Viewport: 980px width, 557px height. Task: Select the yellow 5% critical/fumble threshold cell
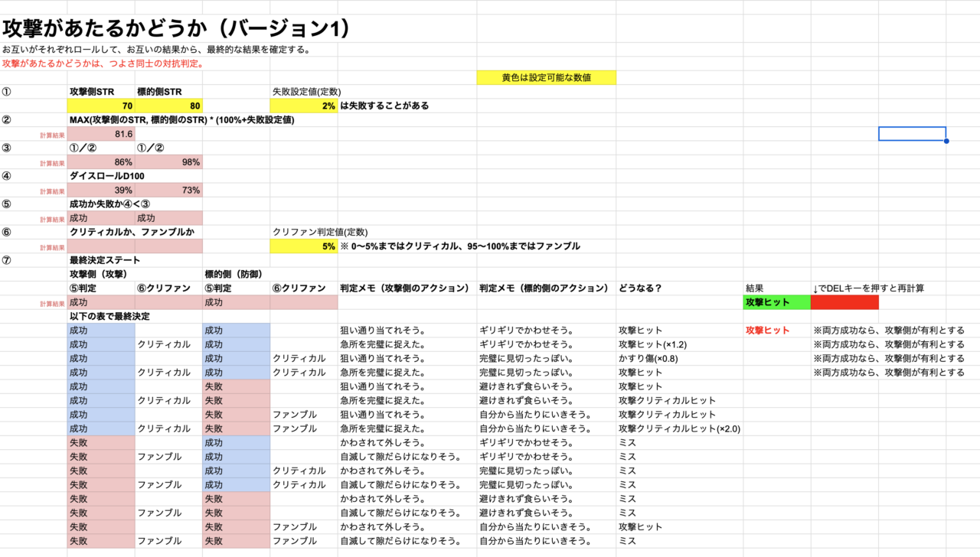click(303, 246)
